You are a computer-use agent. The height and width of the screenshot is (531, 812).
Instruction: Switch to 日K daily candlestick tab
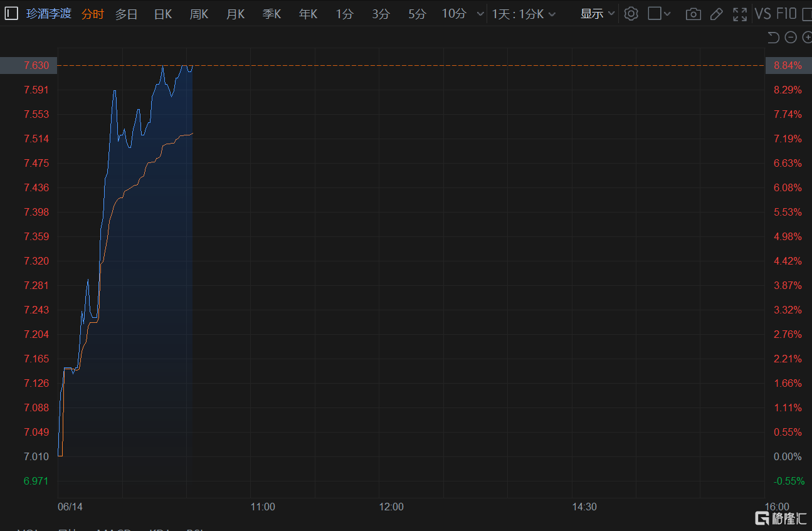[163, 14]
